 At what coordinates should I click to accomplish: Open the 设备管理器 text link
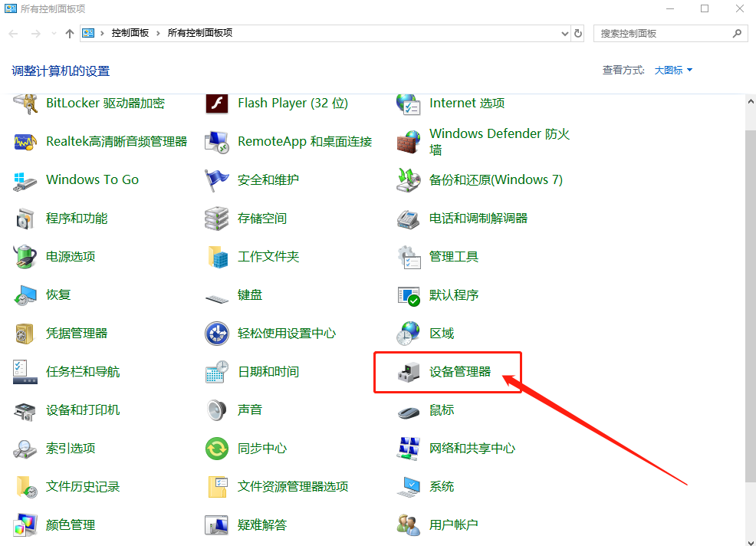pos(460,372)
